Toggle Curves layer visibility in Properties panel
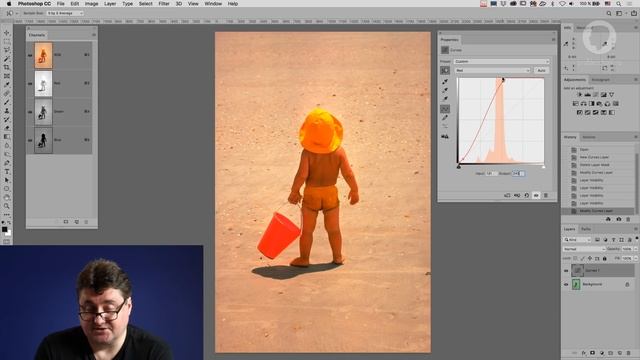The width and height of the screenshot is (640, 360). (536, 196)
